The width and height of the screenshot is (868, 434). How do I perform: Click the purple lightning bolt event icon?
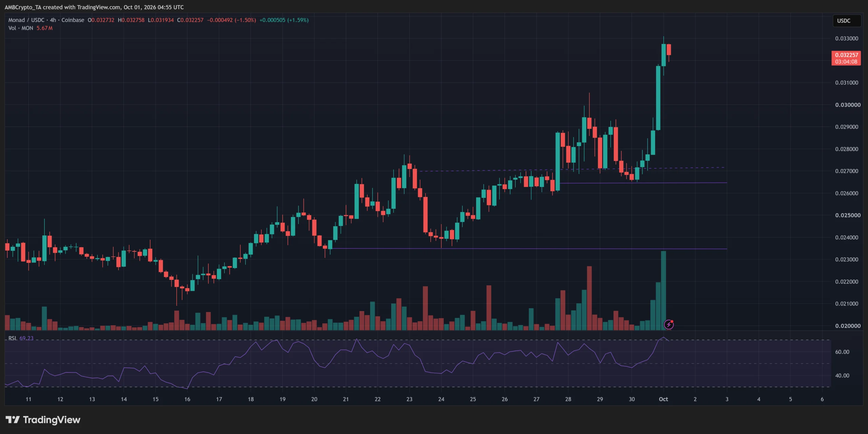tap(669, 325)
